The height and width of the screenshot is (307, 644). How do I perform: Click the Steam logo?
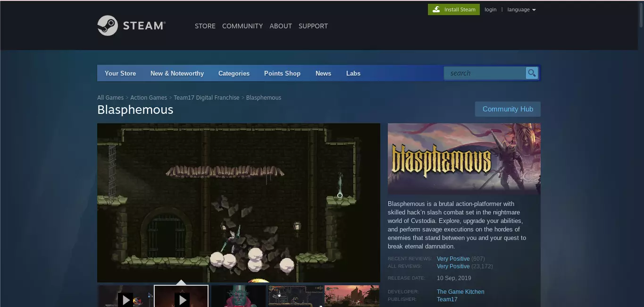pos(131,26)
